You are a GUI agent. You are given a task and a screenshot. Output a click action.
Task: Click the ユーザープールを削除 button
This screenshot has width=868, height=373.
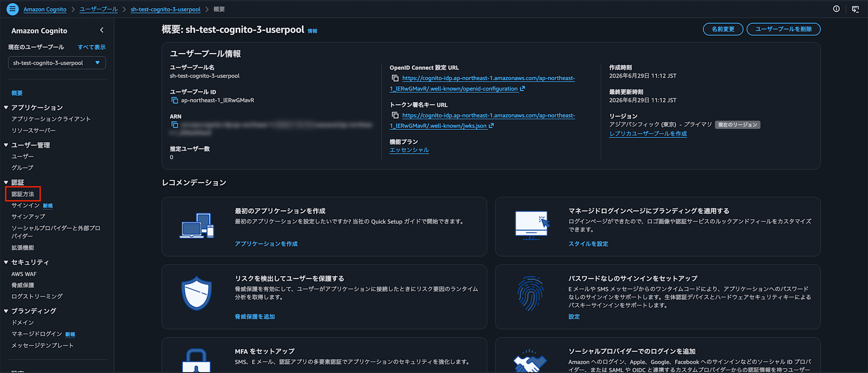click(x=783, y=29)
